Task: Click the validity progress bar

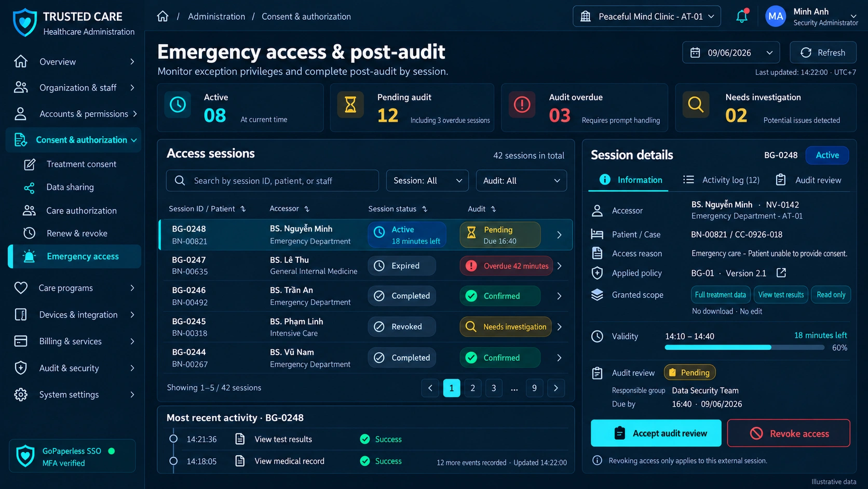Action: point(744,347)
